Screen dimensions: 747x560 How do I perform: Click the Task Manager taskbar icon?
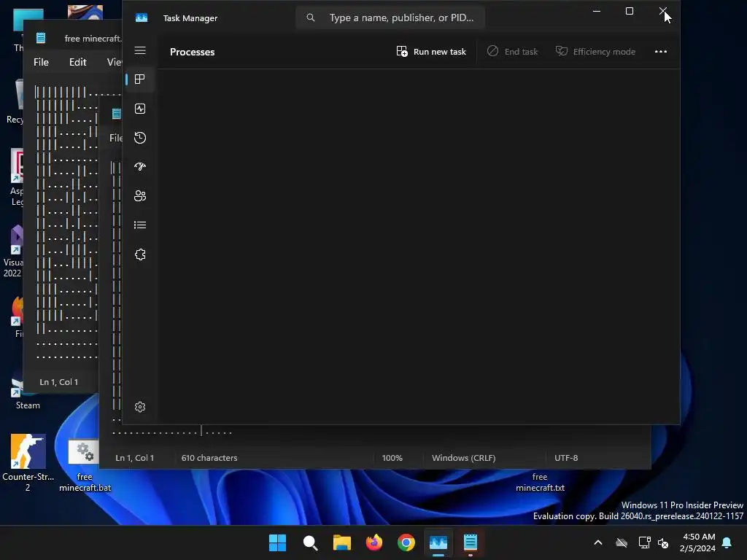(438, 542)
